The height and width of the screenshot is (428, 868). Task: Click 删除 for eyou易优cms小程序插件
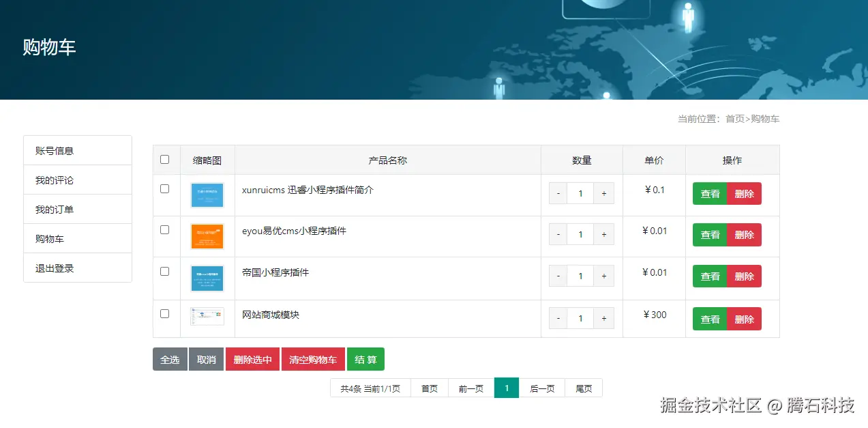coord(745,235)
